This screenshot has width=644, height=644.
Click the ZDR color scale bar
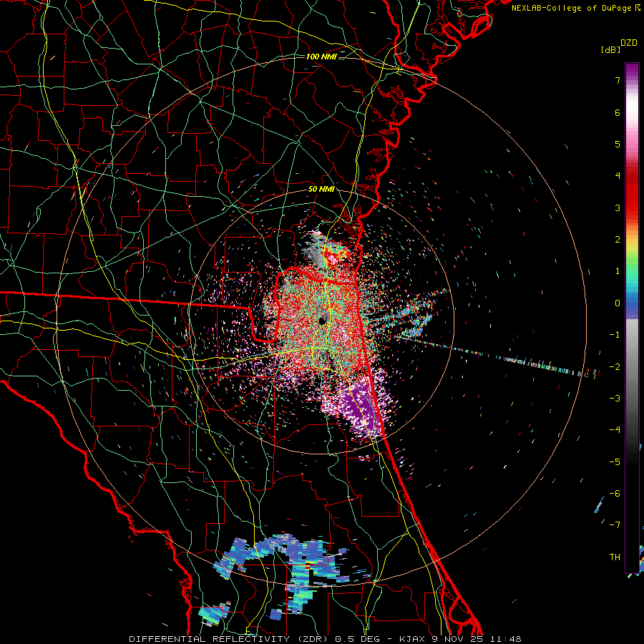pyautogui.click(x=632, y=318)
